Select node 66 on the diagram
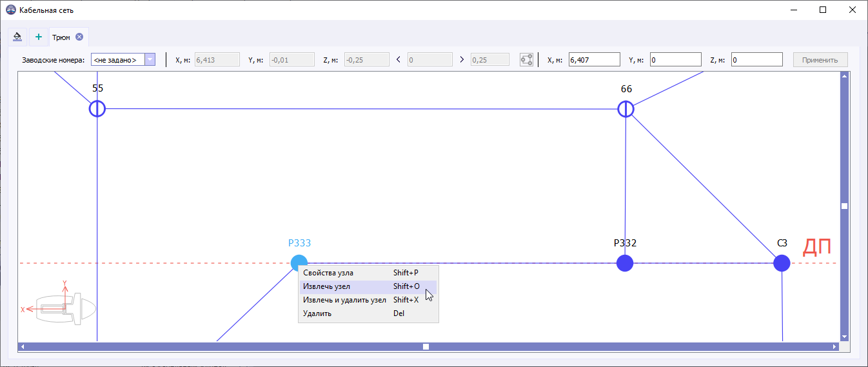868x367 pixels. coord(626,109)
